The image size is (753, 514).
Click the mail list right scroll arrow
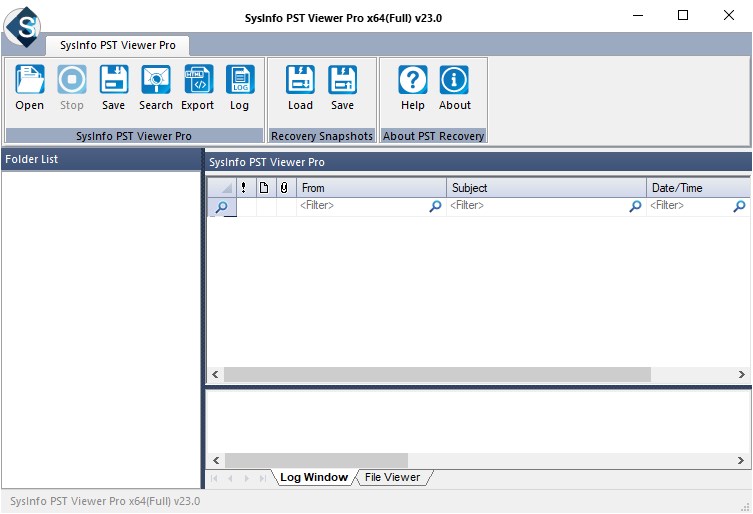(741, 374)
